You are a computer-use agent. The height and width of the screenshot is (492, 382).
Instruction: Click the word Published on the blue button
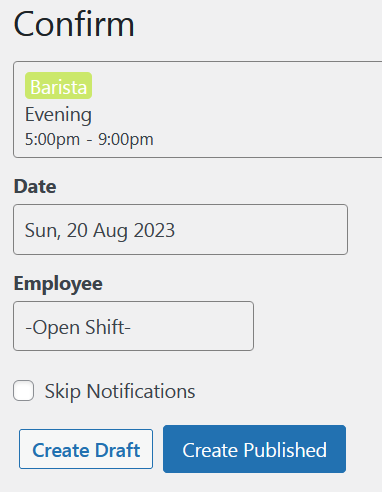tap(285, 450)
